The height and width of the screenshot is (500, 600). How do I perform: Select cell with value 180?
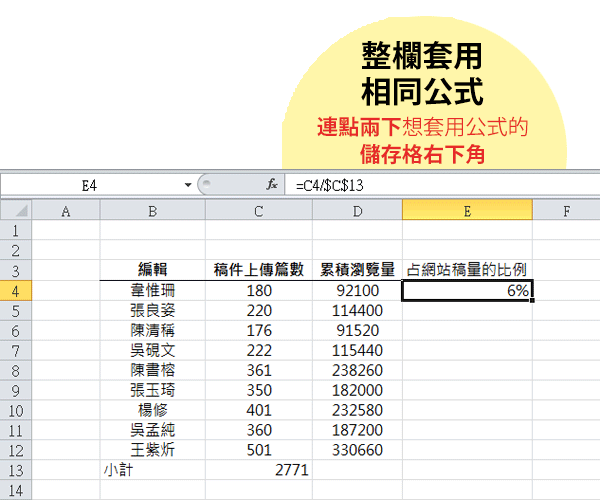click(x=259, y=290)
